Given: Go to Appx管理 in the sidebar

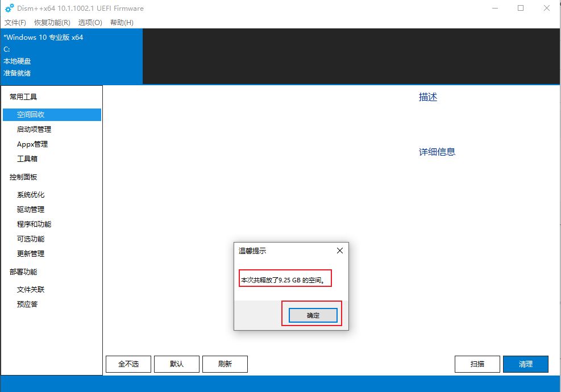Looking at the screenshot, I should tap(32, 144).
